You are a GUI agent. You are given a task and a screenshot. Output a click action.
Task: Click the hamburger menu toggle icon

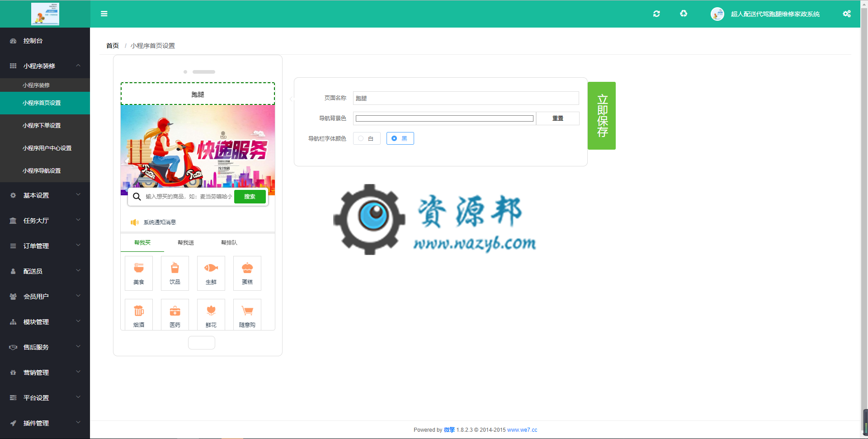pyautogui.click(x=104, y=14)
